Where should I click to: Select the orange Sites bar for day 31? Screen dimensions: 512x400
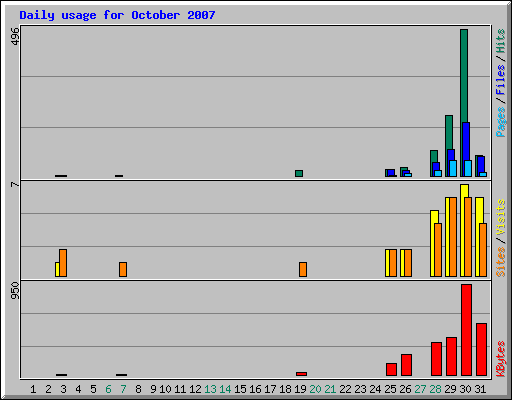tap(483, 250)
